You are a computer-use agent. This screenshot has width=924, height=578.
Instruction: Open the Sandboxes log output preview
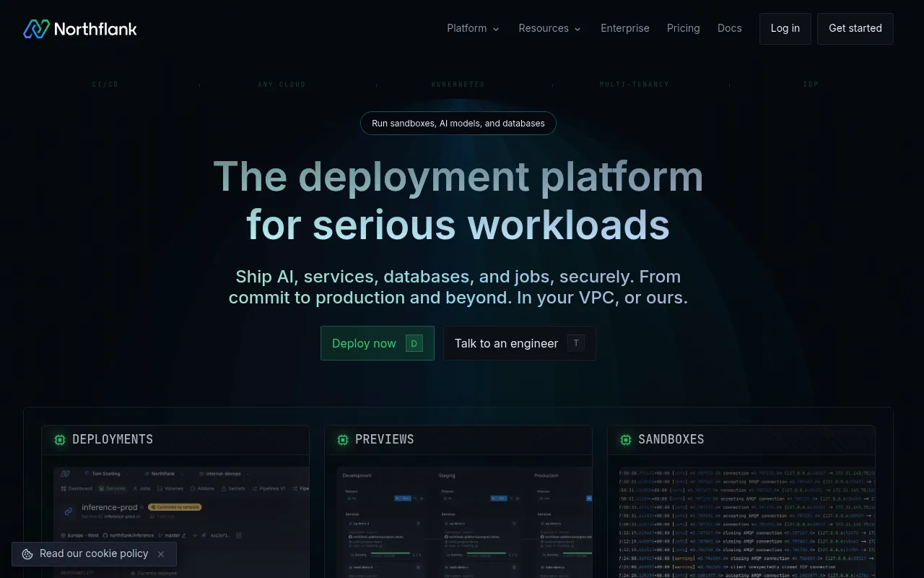point(747,522)
